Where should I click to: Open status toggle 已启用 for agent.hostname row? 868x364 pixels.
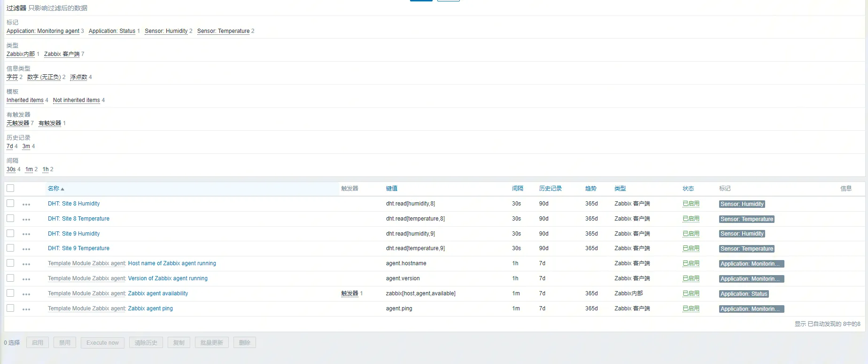point(690,263)
